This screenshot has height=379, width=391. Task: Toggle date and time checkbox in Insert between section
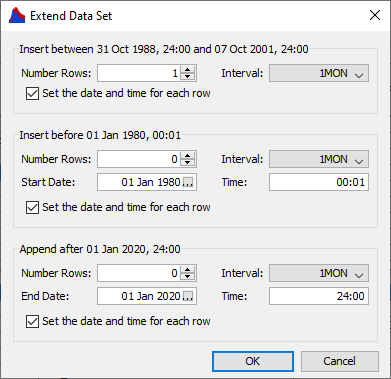click(x=32, y=93)
